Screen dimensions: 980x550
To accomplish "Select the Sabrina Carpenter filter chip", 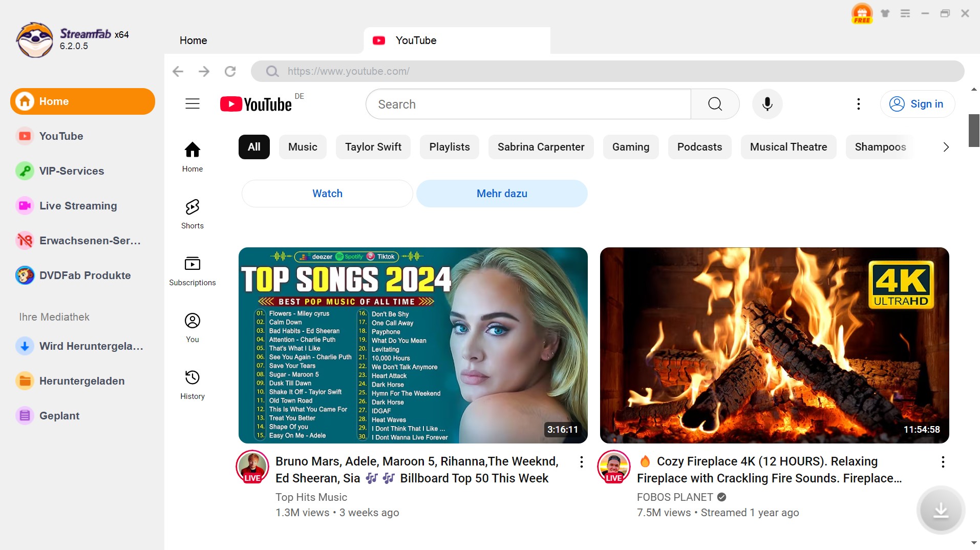I will click(x=541, y=147).
